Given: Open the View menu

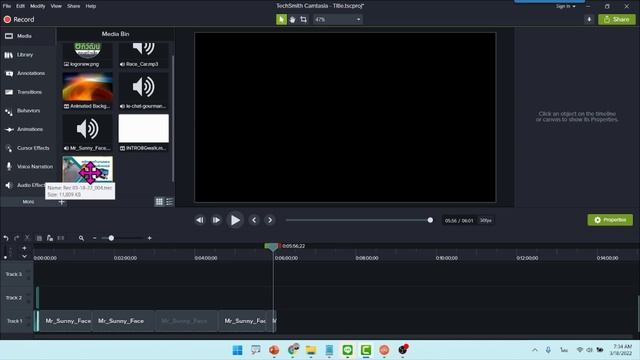Looking at the screenshot, I should pyautogui.click(x=56, y=6).
